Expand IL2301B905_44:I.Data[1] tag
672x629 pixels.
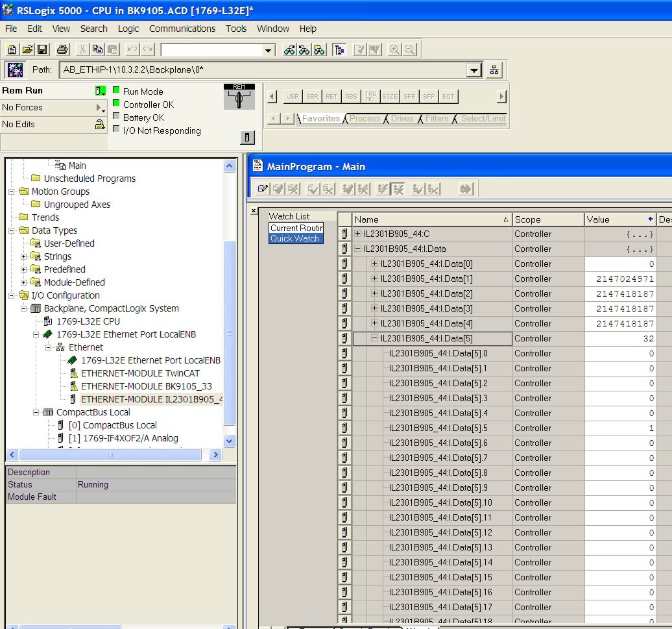(x=374, y=278)
